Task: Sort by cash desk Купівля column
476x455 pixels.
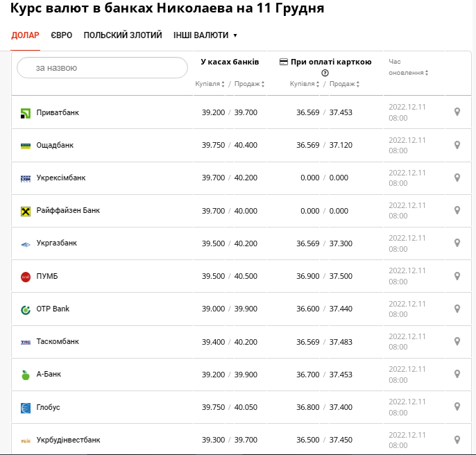Action: coord(210,84)
